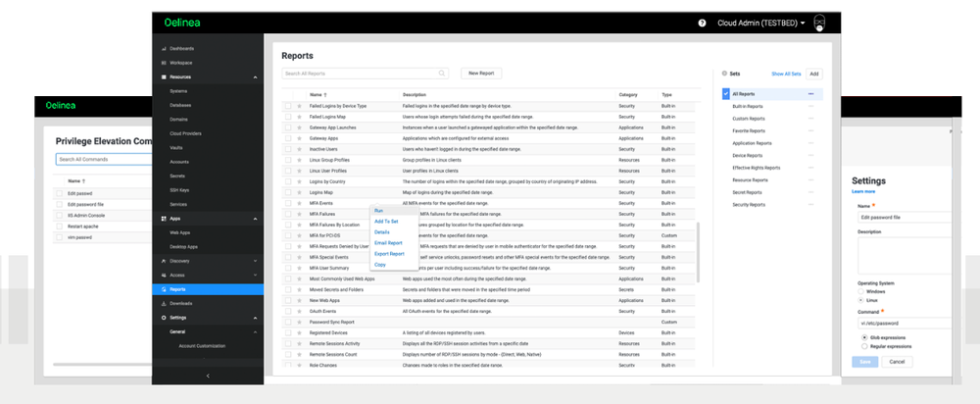980x404 pixels.
Task: Collapse the Apps sidebar section
Action: point(255,219)
